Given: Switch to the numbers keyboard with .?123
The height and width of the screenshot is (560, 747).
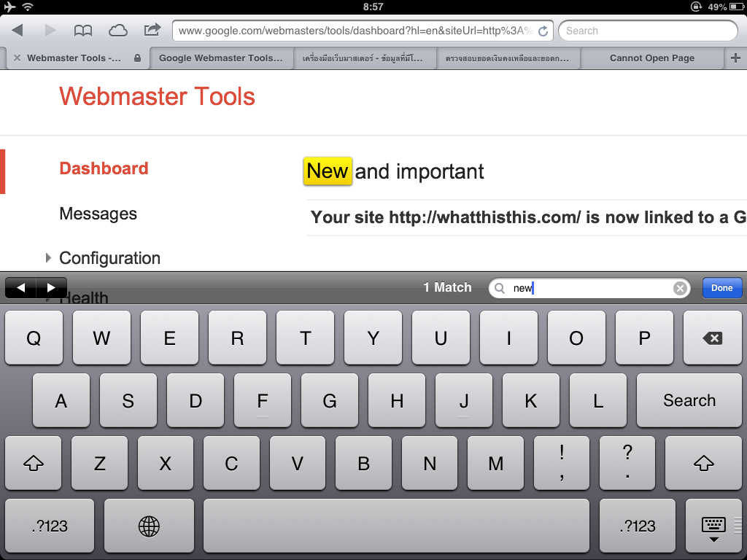Looking at the screenshot, I should [48, 526].
